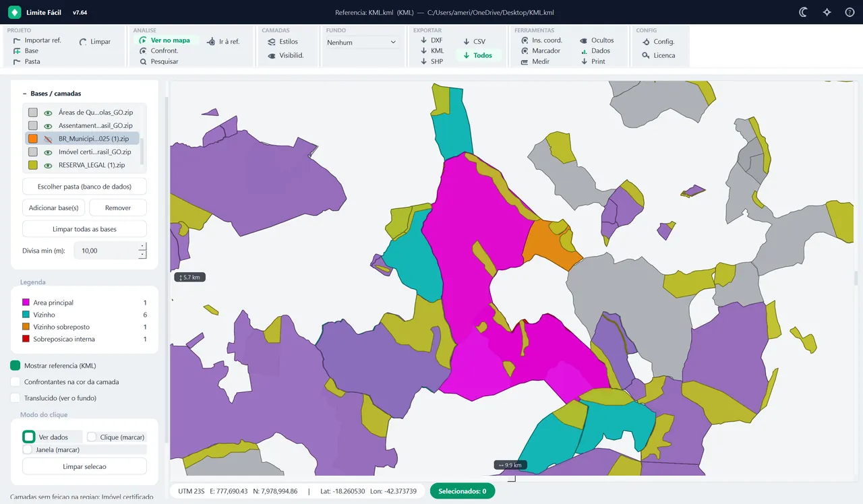Click the Adicionar base(s) button
The image size is (863, 504).
coord(53,208)
